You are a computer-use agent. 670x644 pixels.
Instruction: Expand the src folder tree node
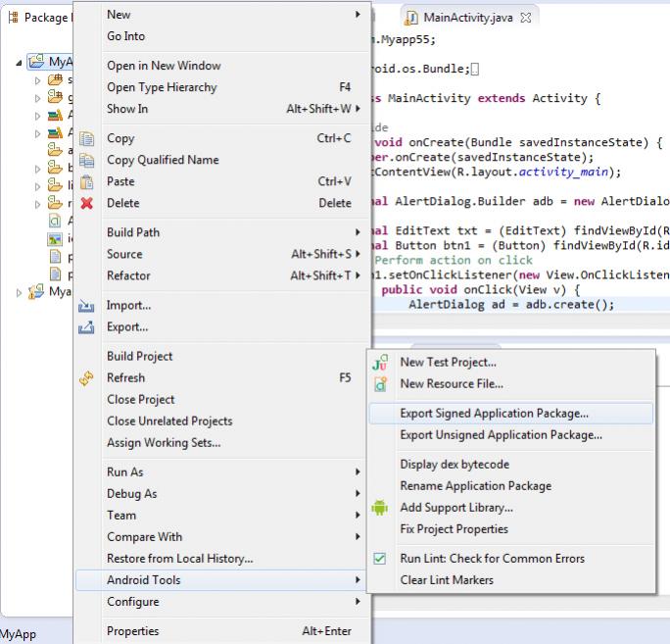pos(37,80)
